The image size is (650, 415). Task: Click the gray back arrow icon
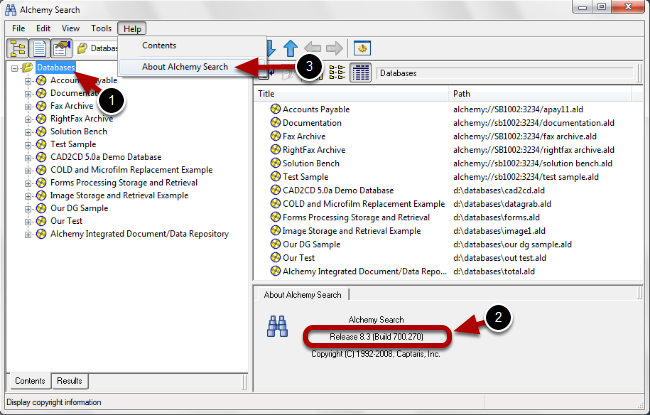pyautogui.click(x=312, y=48)
